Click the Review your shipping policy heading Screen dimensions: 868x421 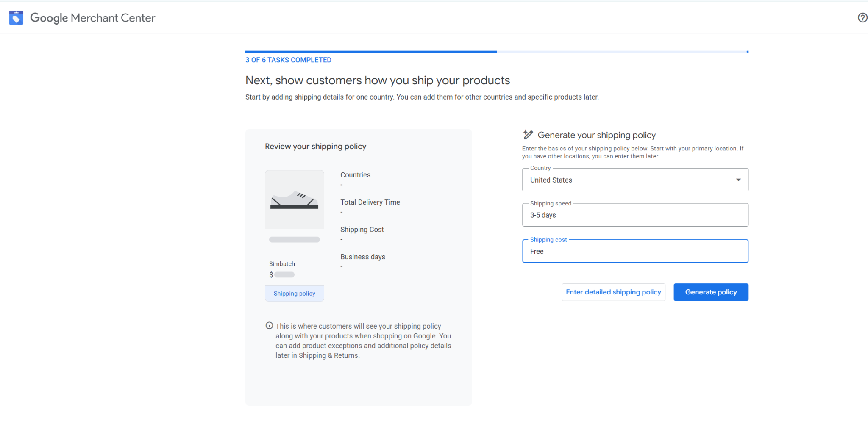[315, 146]
